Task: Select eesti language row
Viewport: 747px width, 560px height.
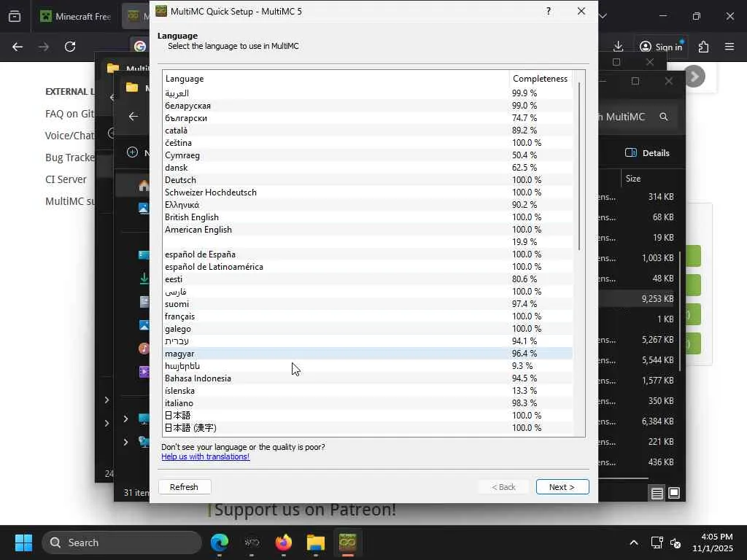Action: (x=368, y=279)
